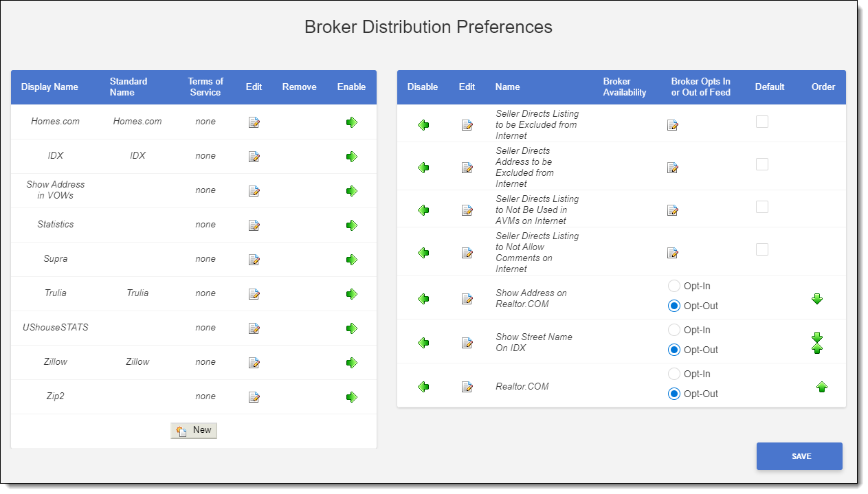Click the Trulia standard name cell
868x494 pixels.
pyautogui.click(x=137, y=293)
